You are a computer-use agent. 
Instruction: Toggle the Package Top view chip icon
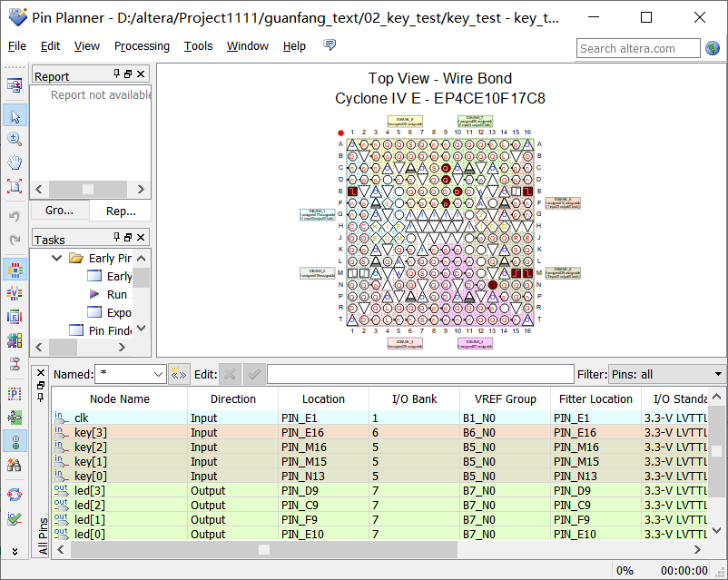[15, 270]
